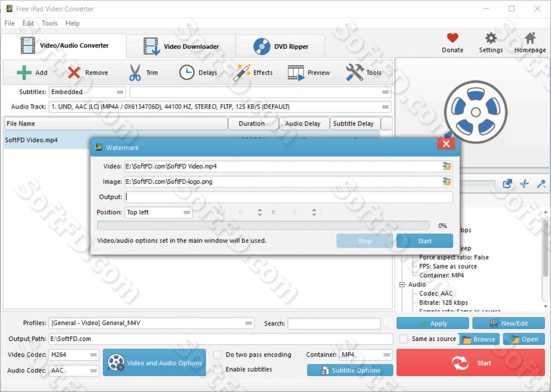
Task: Click the large red Start conversion button
Action: (471, 363)
